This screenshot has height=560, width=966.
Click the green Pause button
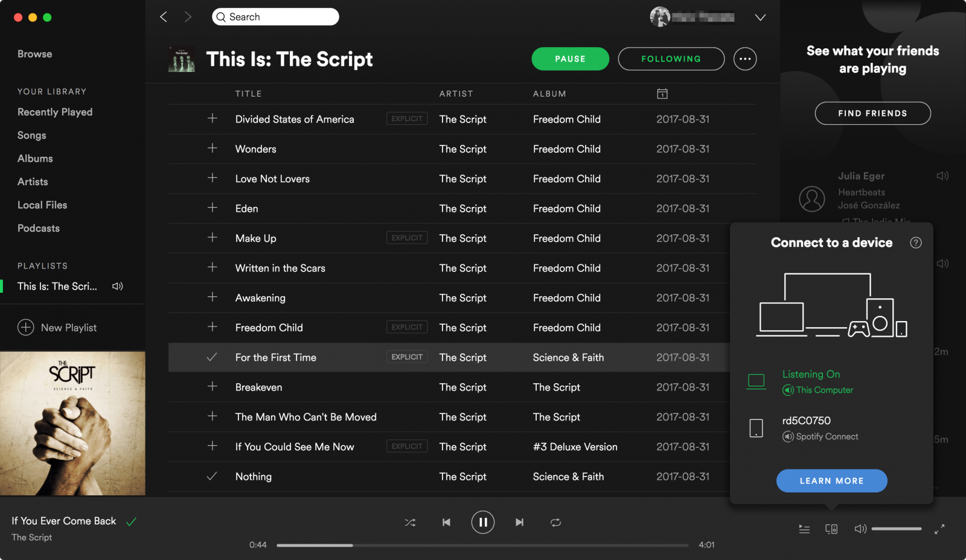[570, 59]
